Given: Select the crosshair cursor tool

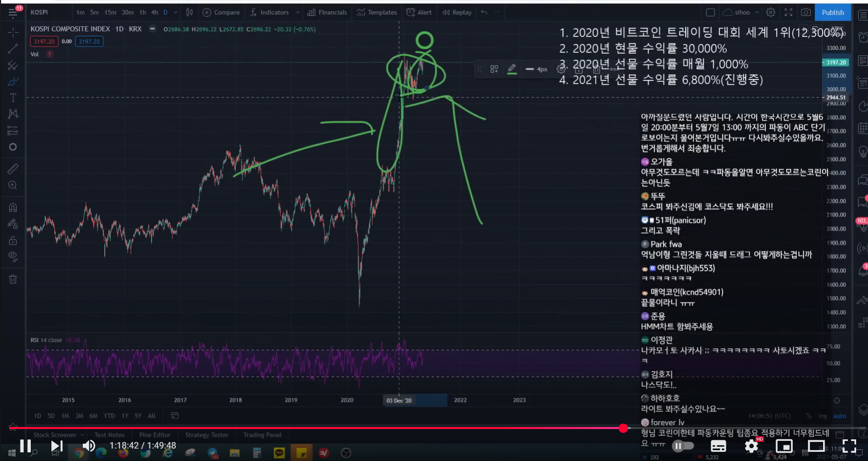Looking at the screenshot, I should point(13,32).
